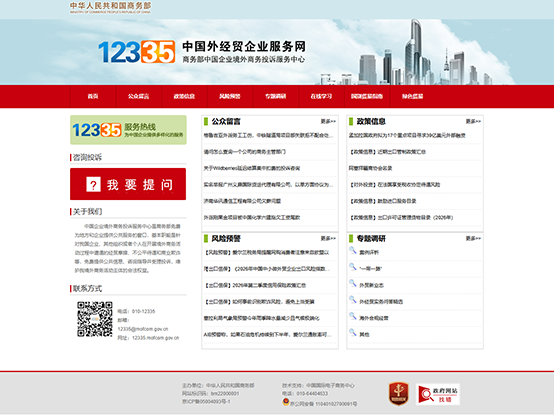Open 公众留言 in the navigation bar
This screenshot has width=554, height=415.
tap(138, 96)
